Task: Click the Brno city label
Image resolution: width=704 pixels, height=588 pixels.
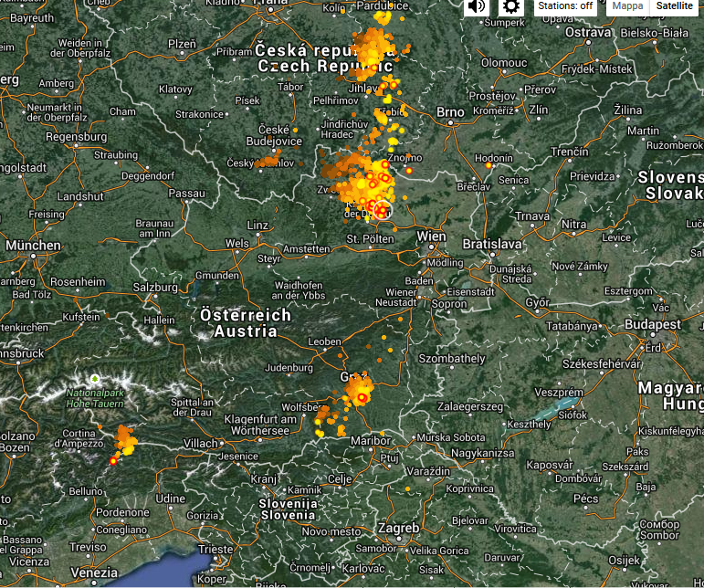Action: 450,112
